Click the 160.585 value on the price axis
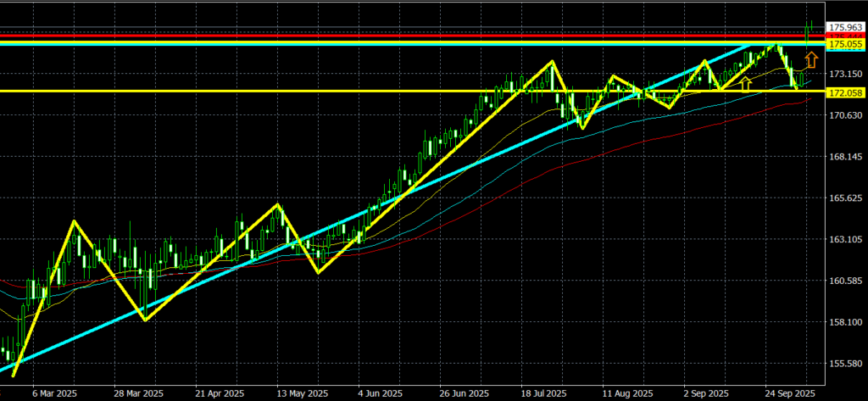Screen dimensions: 868x401 [x=846, y=281]
